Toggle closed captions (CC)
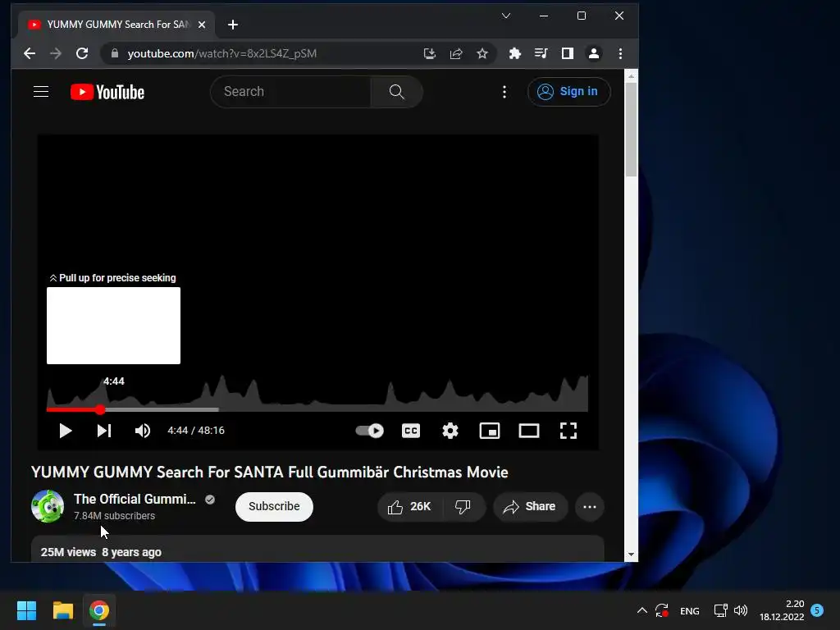 411,431
